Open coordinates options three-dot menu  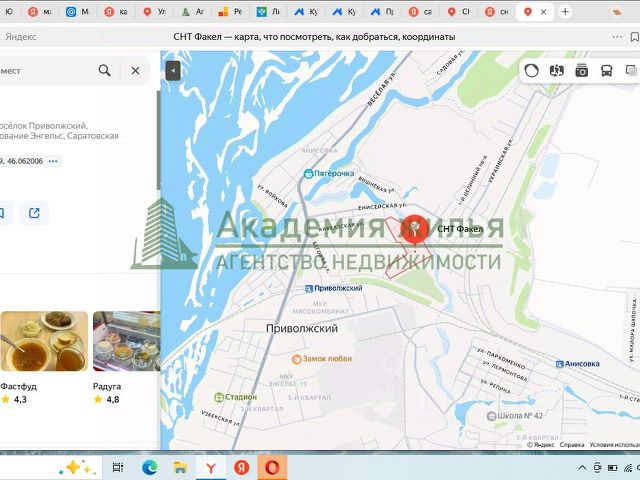click(53, 161)
